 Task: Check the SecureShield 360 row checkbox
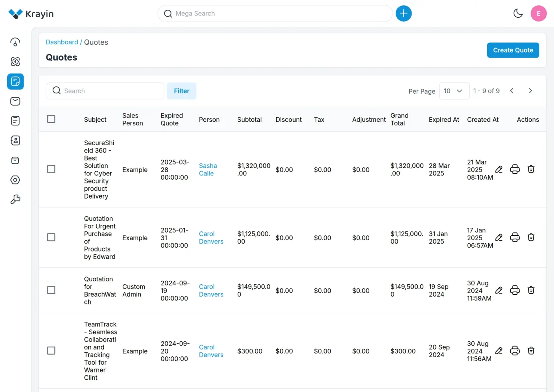tap(51, 169)
